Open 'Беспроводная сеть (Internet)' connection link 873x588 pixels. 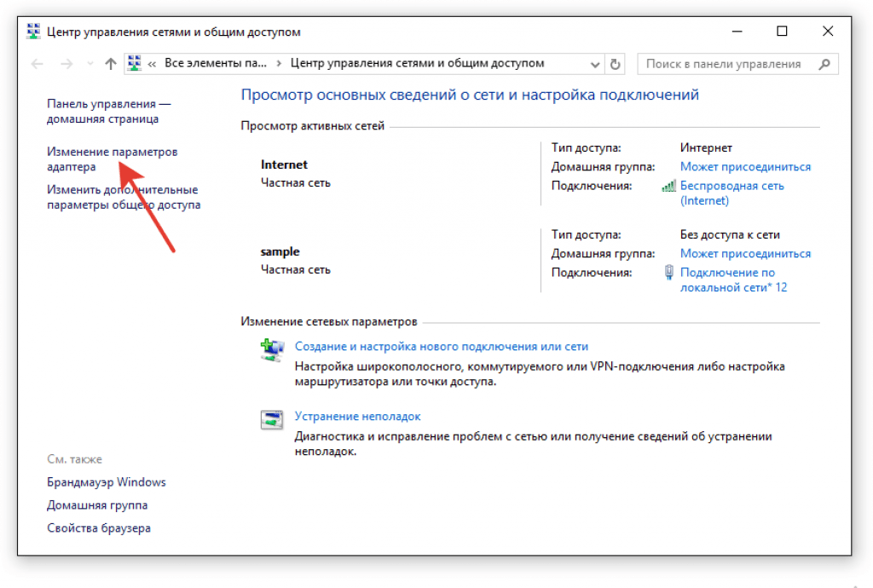pyautogui.click(x=731, y=193)
